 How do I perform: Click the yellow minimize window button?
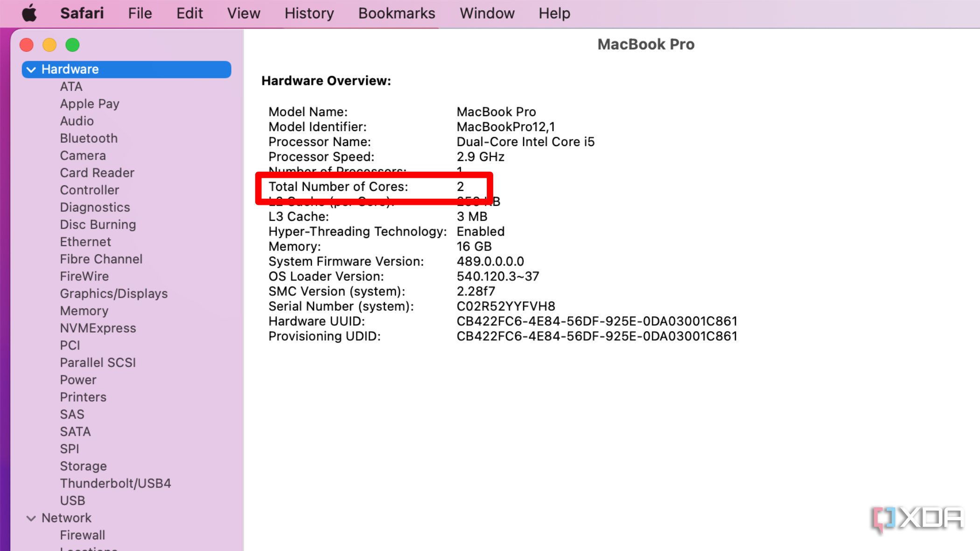pyautogui.click(x=49, y=45)
